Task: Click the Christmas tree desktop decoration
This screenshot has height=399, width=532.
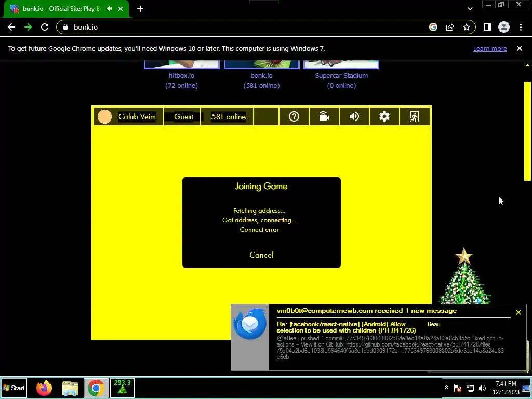Action: (464, 276)
